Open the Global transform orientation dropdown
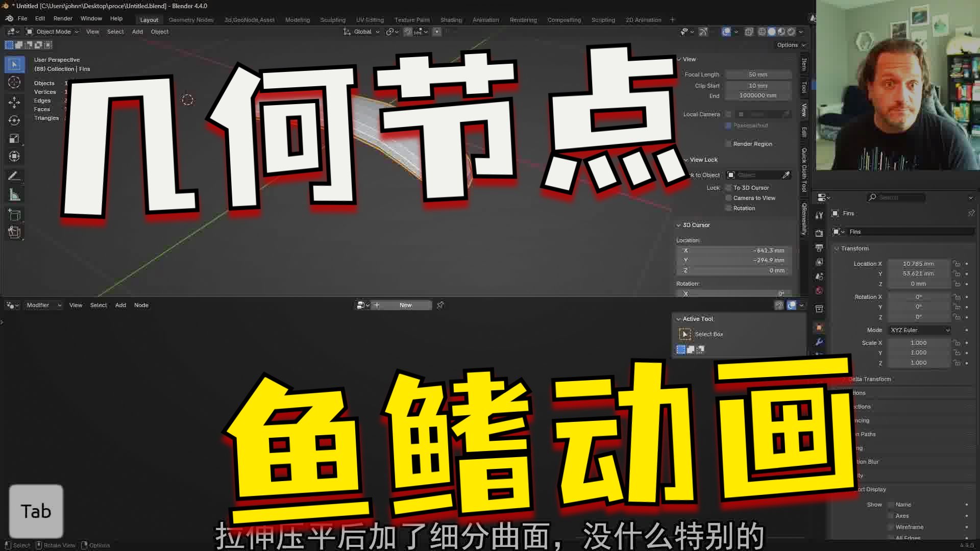Screen dimensions: 980x551 (361, 32)
